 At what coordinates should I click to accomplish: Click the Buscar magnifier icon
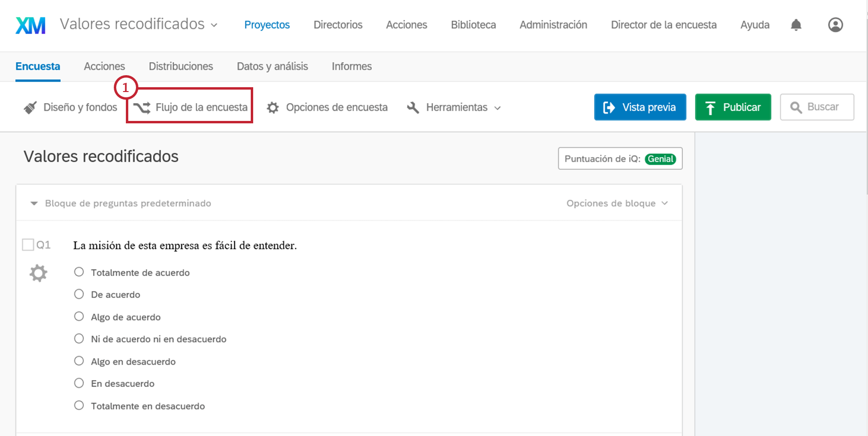[x=796, y=107]
